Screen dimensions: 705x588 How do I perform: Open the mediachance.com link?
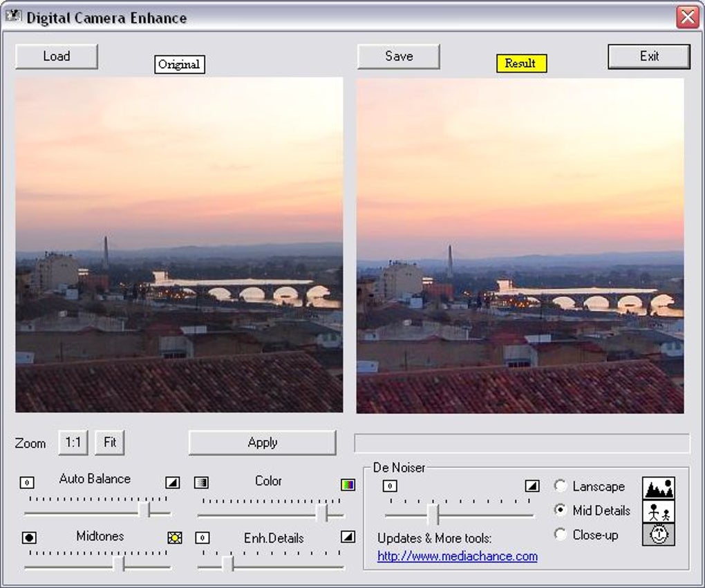click(x=457, y=556)
